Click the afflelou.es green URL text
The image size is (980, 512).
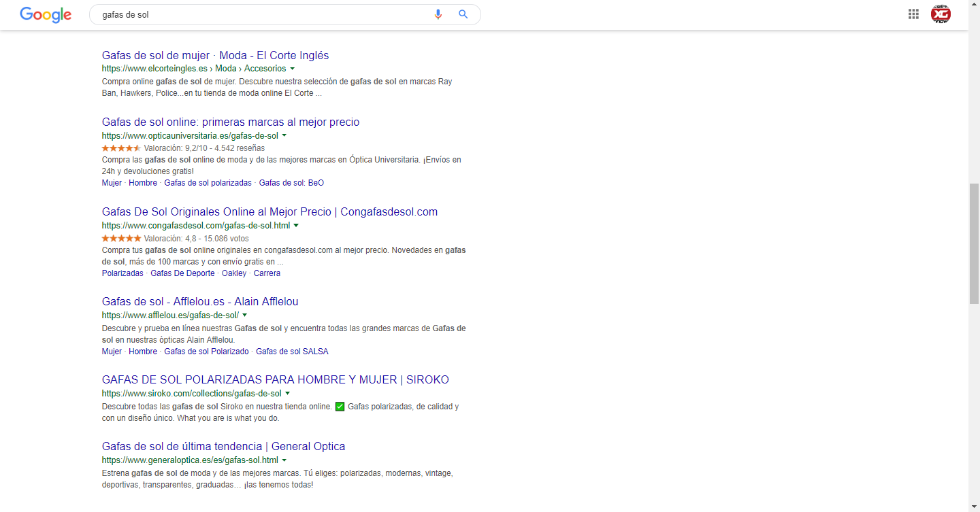tap(170, 315)
